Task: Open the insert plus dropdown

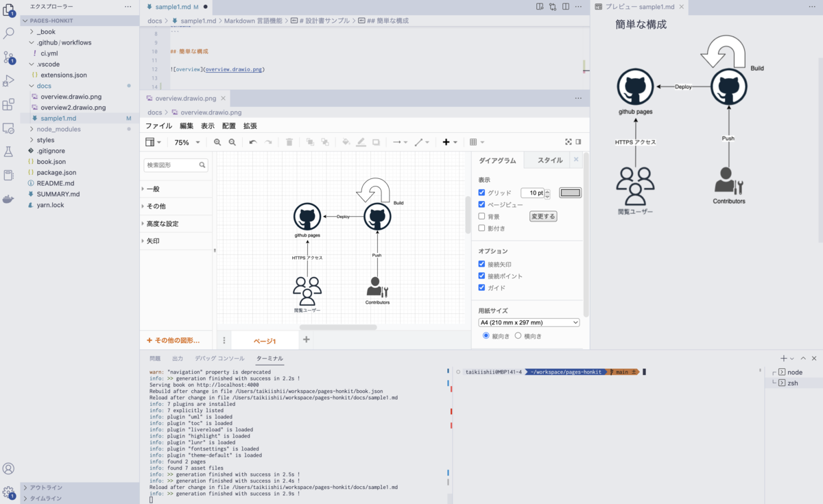Action: (450, 142)
